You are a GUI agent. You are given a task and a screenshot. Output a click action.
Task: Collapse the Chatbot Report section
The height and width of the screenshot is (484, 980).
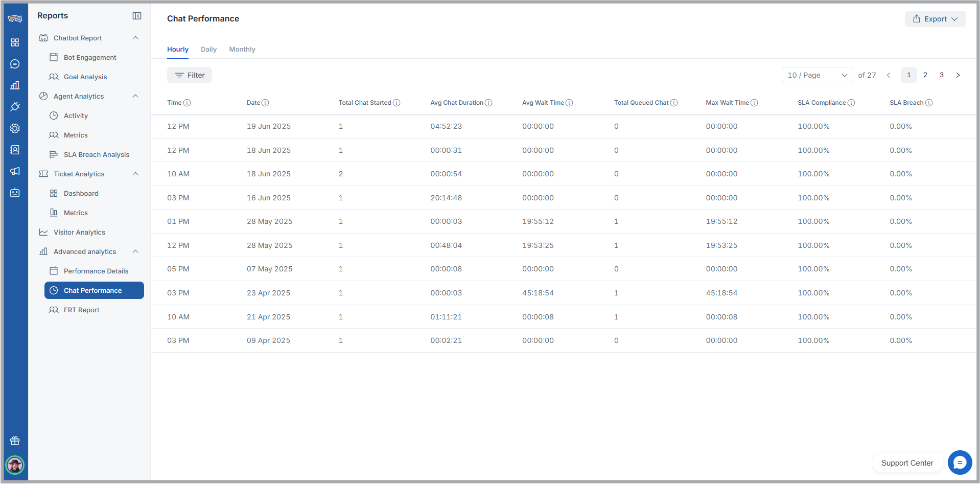tap(135, 38)
